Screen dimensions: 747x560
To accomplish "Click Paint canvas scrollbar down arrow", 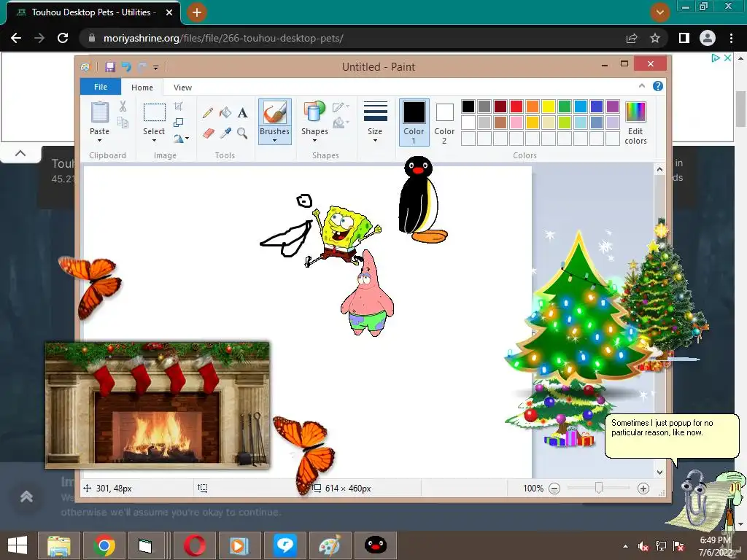I will click(x=659, y=472).
